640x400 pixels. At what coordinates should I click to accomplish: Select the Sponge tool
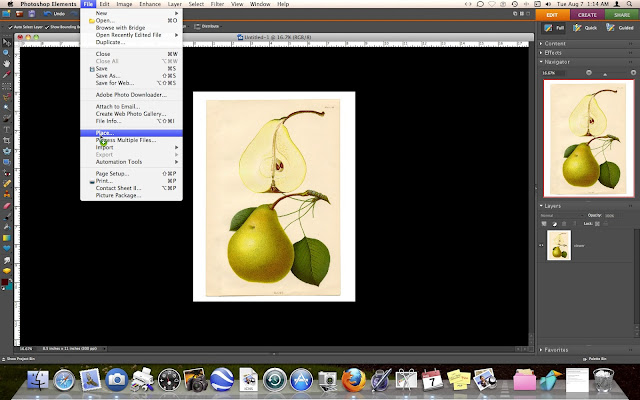[x=7, y=270]
